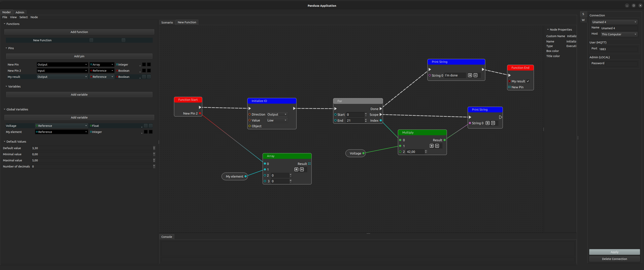Add an element to the Array node
Image resolution: width=644 pixels, height=270 pixels.
(296, 169)
